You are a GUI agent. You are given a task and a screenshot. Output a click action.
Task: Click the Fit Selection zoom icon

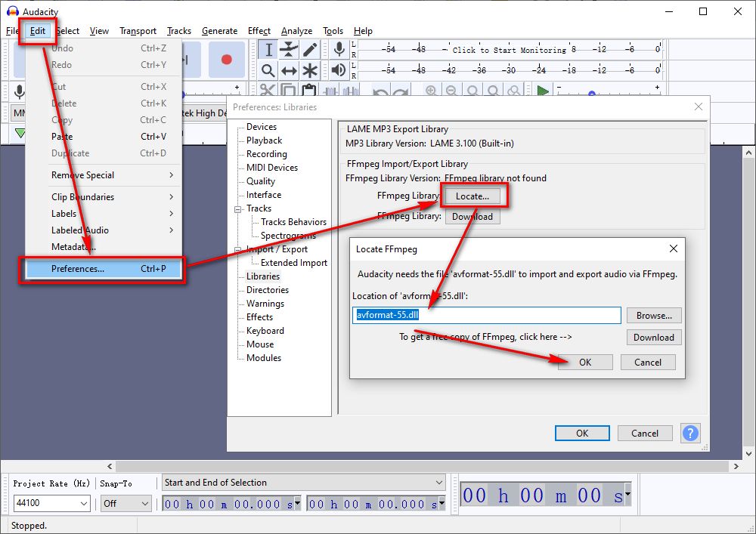click(x=472, y=91)
